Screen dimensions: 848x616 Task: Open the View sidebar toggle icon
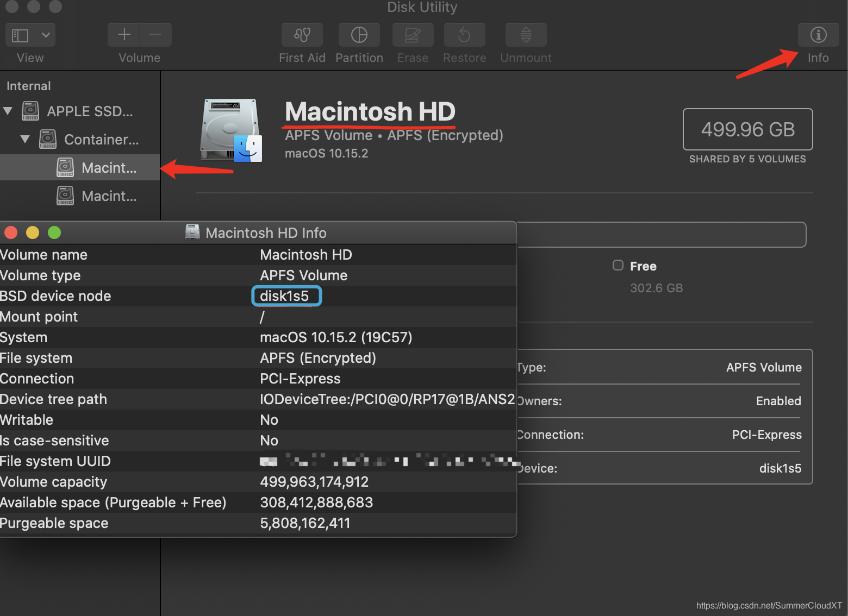pos(20,35)
